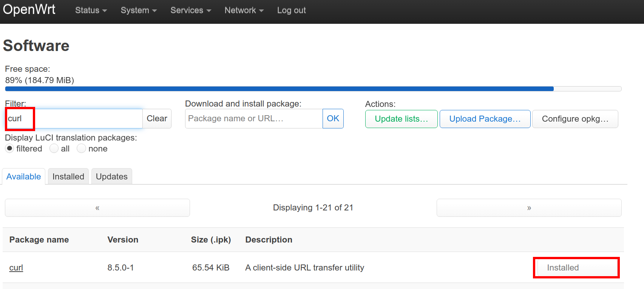Open Configure opkg settings
Viewport: 644px width, 289px height.
pos(575,119)
